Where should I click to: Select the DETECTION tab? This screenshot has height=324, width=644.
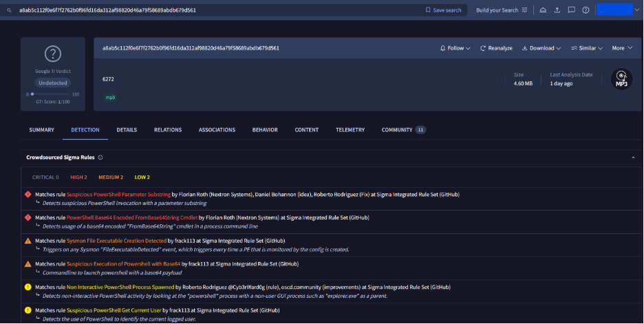coord(85,130)
